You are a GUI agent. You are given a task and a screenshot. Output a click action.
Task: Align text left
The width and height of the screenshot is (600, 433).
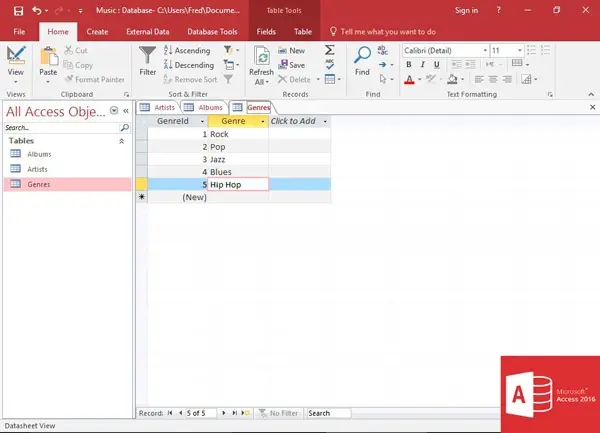pyautogui.click(x=479, y=79)
